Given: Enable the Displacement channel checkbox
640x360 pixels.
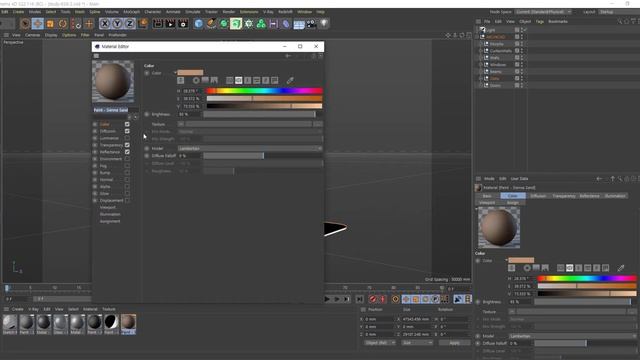Looking at the screenshot, I should tap(127, 200).
